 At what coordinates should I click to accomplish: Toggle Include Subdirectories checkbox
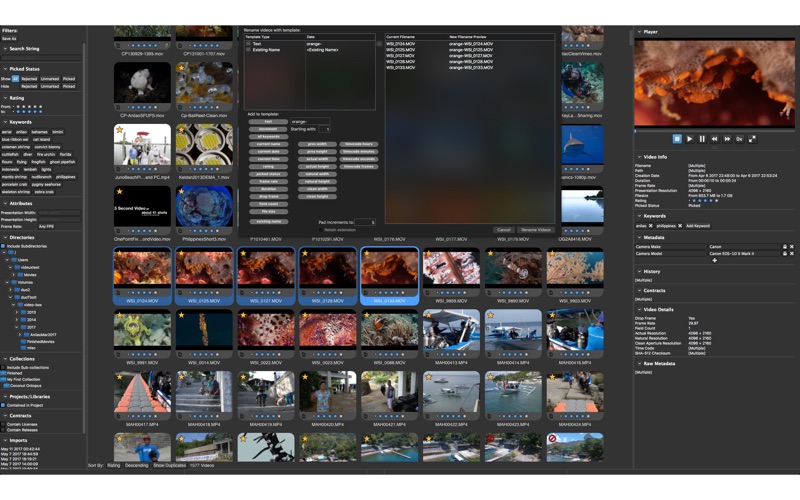point(3,246)
